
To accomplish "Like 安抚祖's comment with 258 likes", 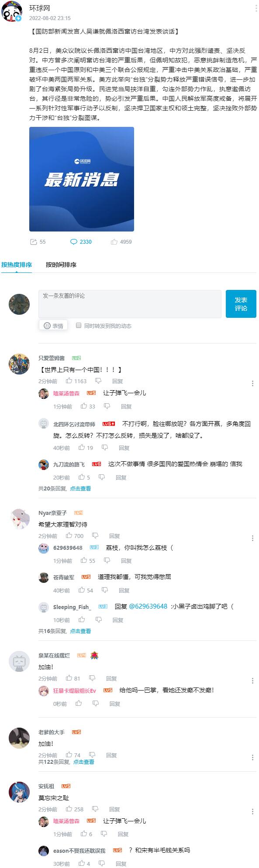I will (69, 809).
